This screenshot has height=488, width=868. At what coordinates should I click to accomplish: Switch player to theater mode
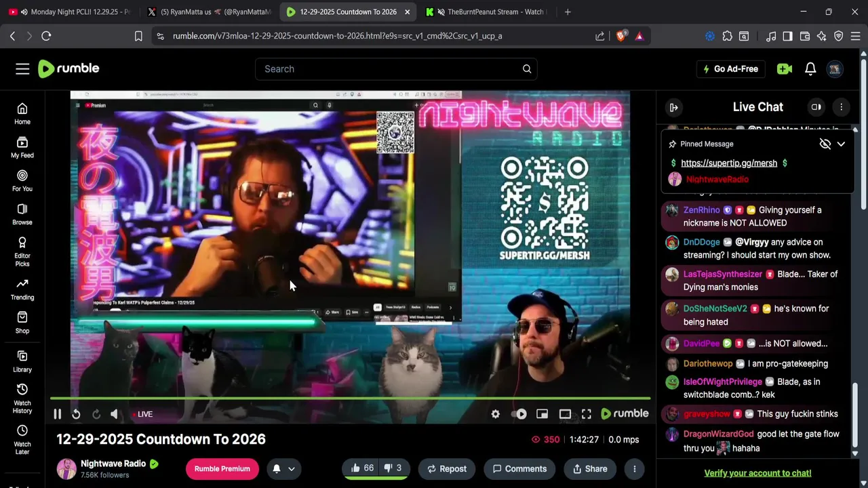(565, 414)
